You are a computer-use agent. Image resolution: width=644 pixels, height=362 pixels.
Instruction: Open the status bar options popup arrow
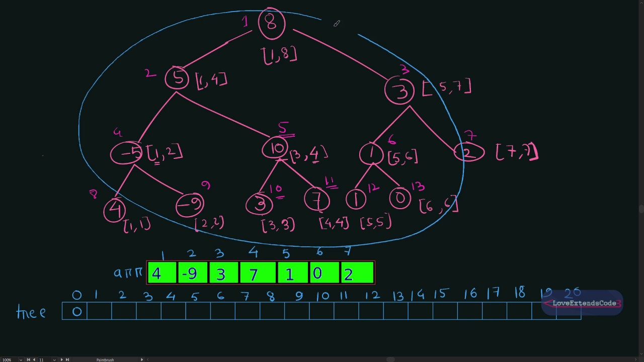tap(142, 360)
